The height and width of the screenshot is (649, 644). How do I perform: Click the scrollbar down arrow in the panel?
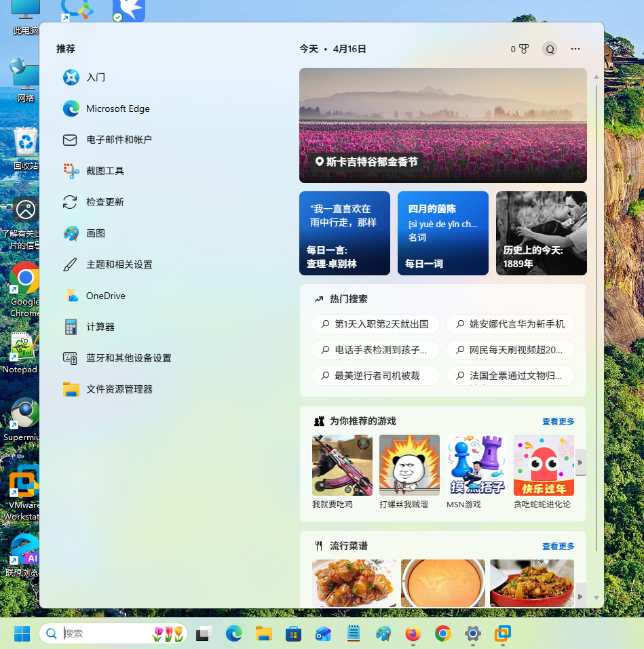(596, 598)
